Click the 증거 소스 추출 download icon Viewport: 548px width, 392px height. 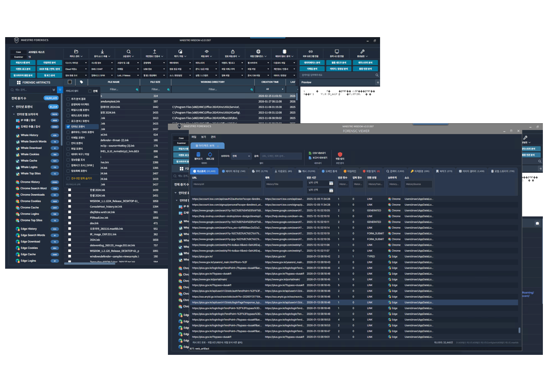pos(102,52)
